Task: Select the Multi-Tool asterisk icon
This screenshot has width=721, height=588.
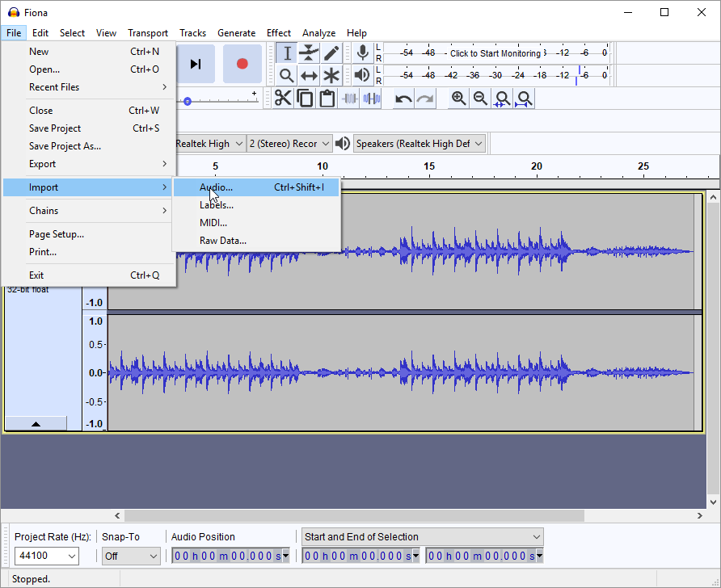Action: (x=331, y=76)
